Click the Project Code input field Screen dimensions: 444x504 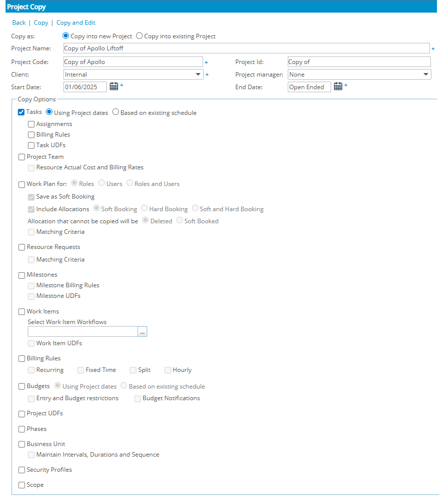click(x=133, y=62)
